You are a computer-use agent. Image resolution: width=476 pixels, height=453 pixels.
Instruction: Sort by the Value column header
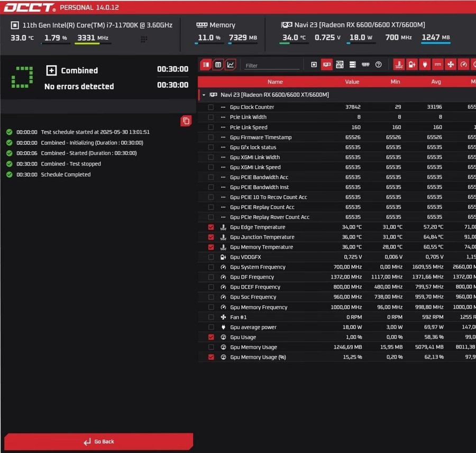[352, 82]
